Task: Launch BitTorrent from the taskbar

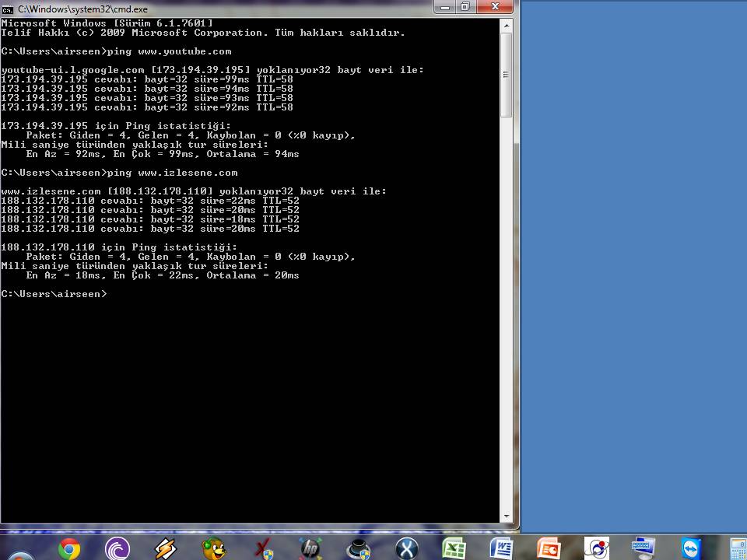Action: [x=117, y=549]
